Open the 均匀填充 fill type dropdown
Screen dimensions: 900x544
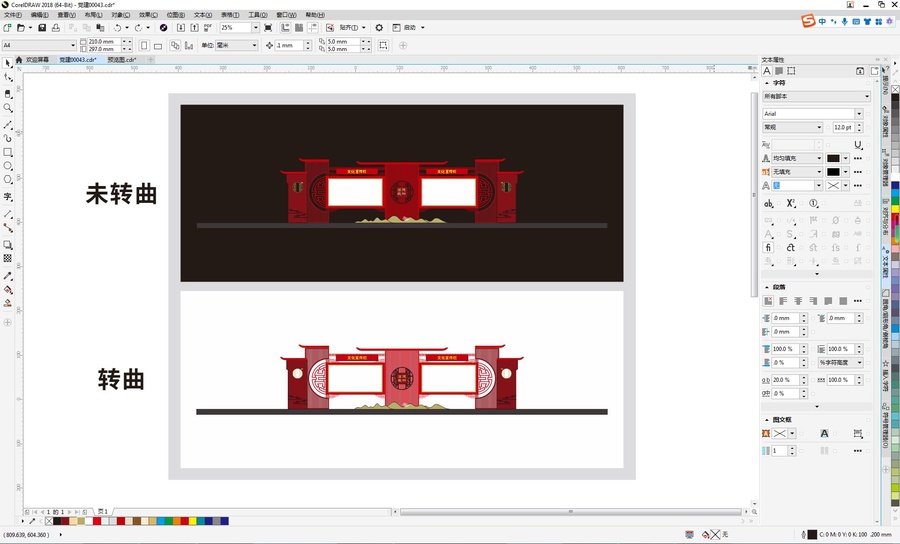pyautogui.click(x=819, y=158)
